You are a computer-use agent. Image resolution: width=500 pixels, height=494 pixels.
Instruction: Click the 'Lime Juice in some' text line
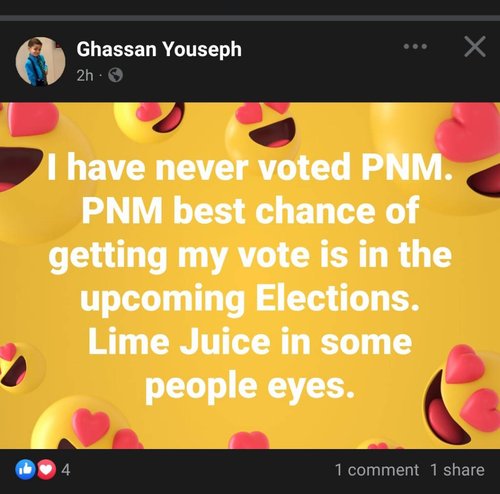click(x=250, y=342)
